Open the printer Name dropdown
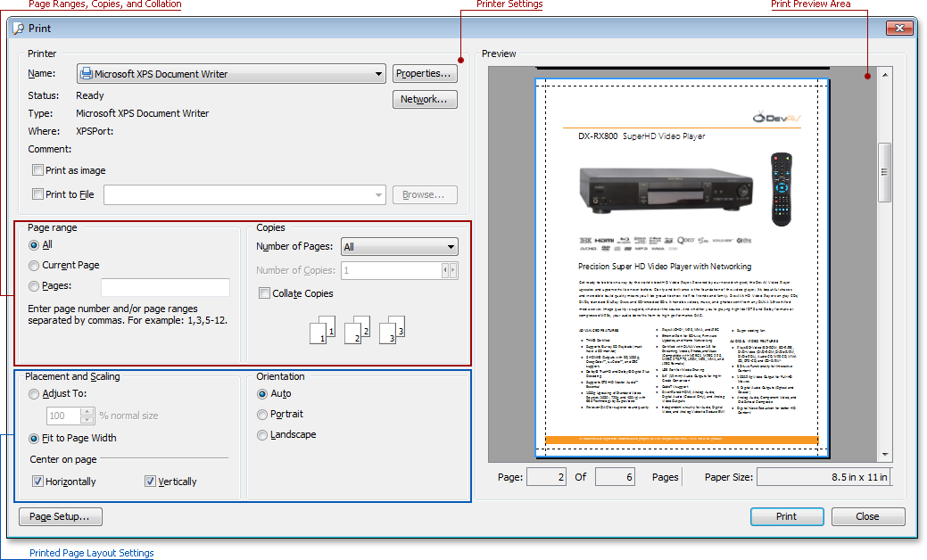This screenshot has height=560, width=927. point(379,74)
